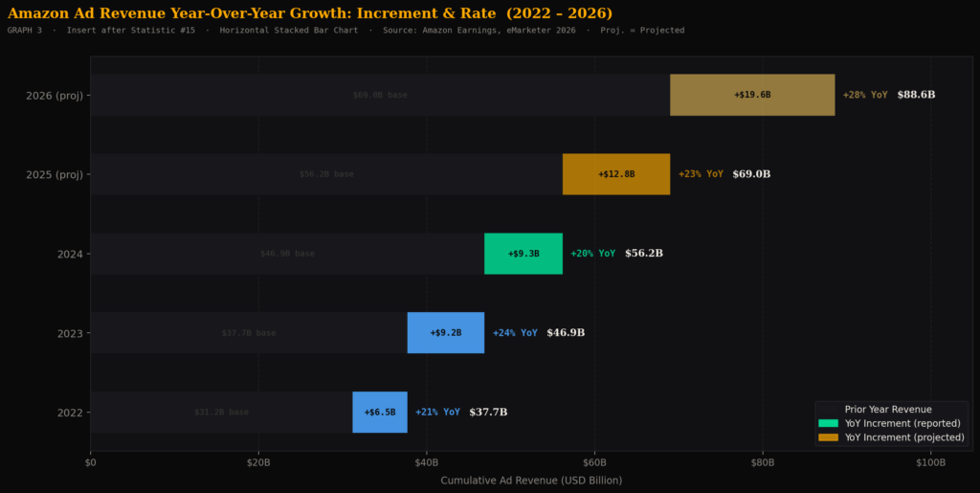The image size is (980, 493).
Task: Click the 2024 y-axis label
Action: point(70,254)
